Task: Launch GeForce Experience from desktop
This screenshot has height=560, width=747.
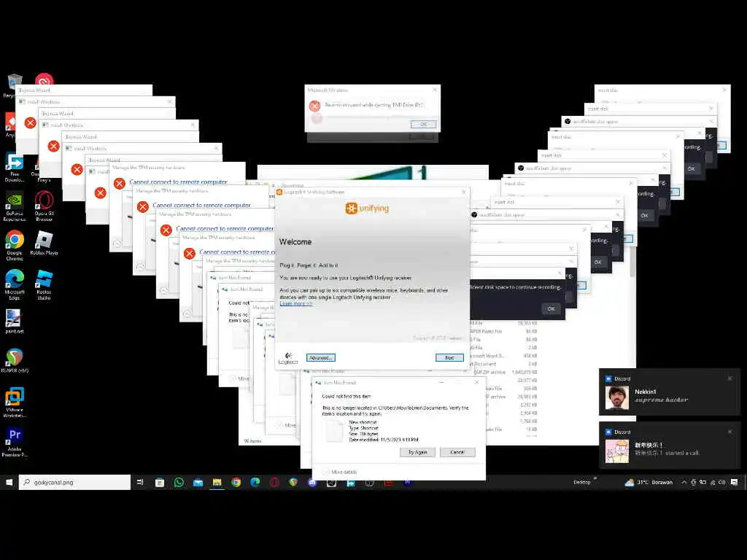Action: (x=15, y=206)
